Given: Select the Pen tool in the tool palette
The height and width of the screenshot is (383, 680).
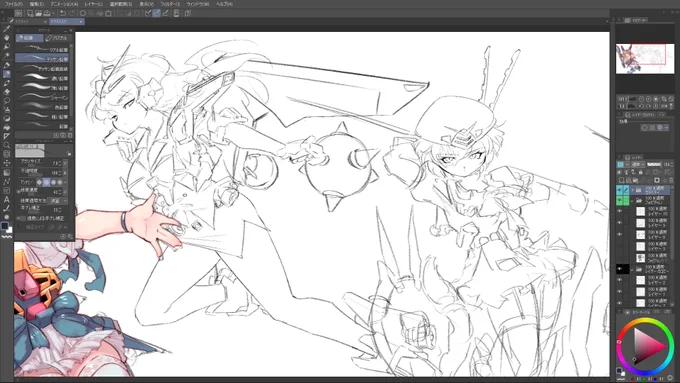Looking at the screenshot, I should pyautogui.click(x=7, y=65).
